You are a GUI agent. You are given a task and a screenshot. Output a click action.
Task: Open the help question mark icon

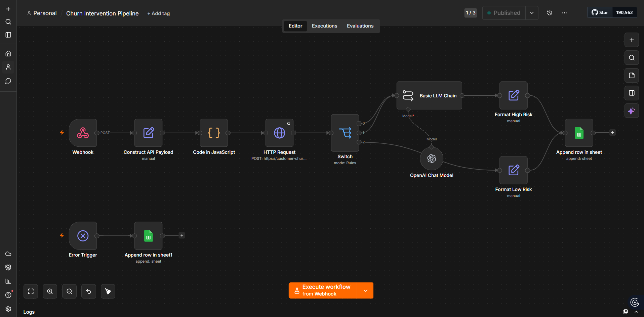tap(8, 295)
